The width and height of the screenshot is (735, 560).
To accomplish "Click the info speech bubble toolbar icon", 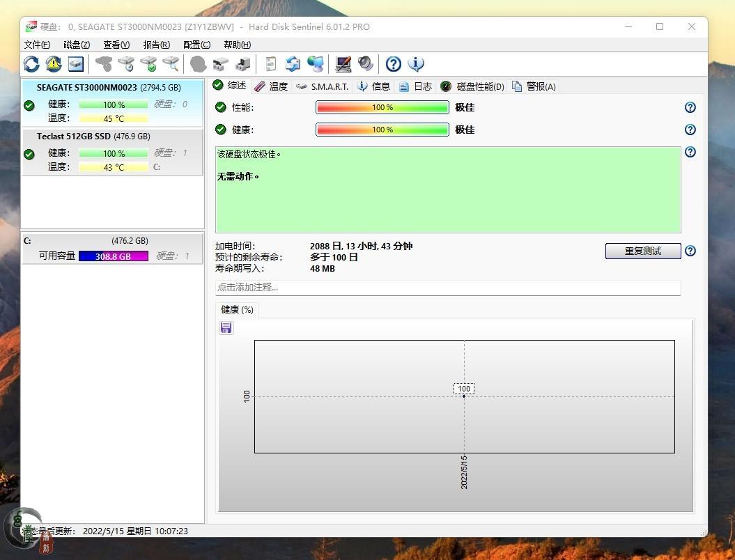I will click(x=416, y=64).
